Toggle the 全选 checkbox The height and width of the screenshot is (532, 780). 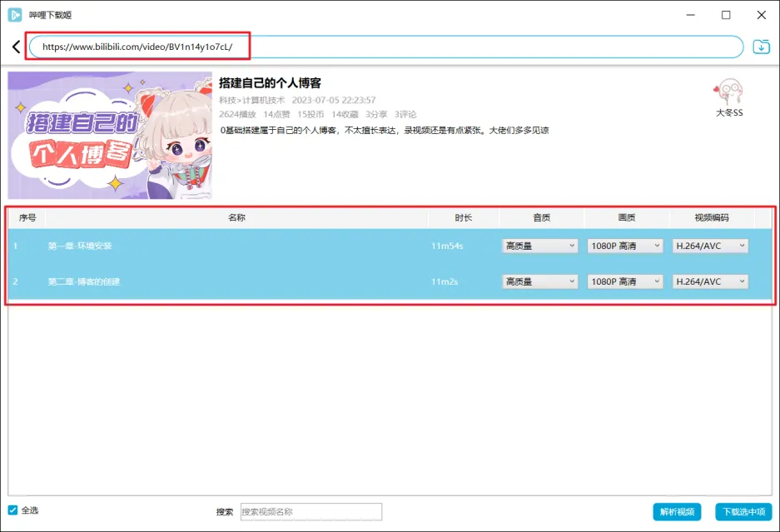12,510
